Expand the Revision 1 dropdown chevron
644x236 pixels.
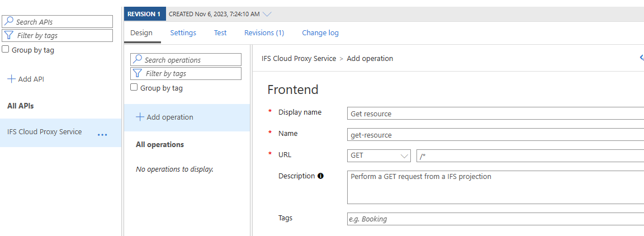[x=267, y=14]
